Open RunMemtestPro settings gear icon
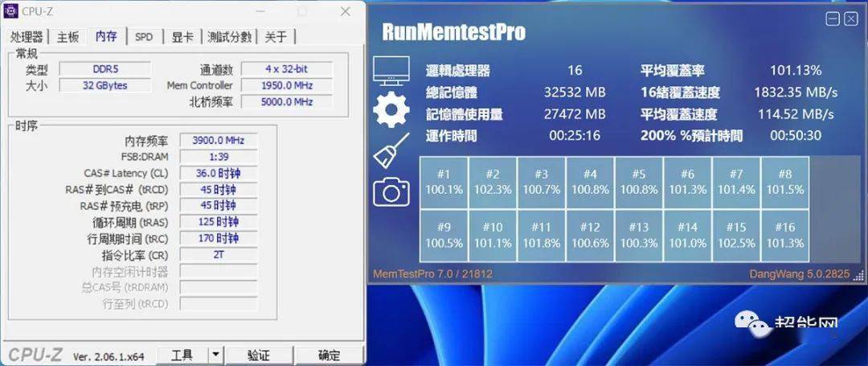Screen dimensions: 868x366 [x=391, y=110]
